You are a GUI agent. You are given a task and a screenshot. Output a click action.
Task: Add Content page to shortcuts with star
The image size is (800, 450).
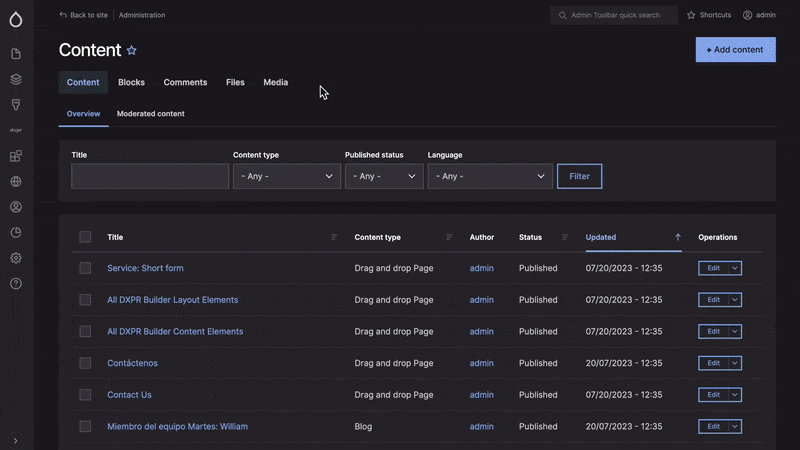tap(131, 50)
